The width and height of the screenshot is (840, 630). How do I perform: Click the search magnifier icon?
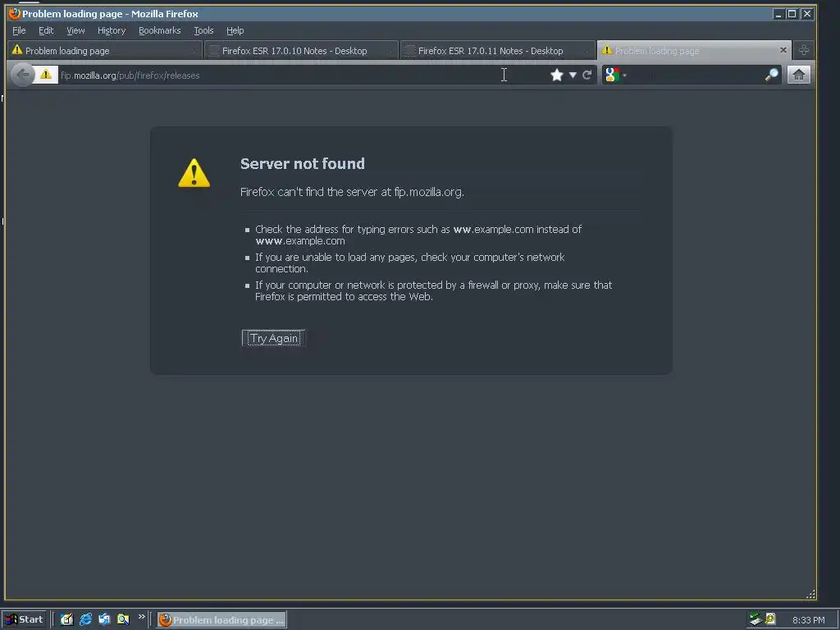click(x=771, y=75)
